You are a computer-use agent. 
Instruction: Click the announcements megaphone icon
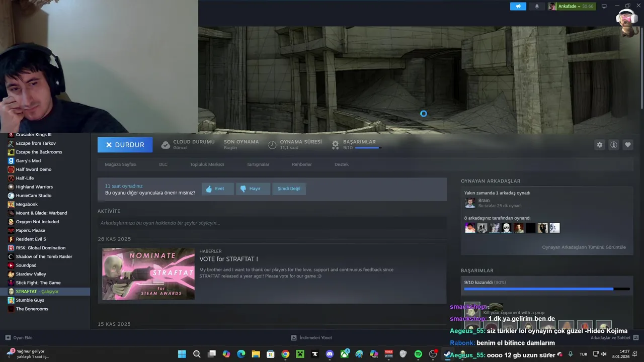[518, 6]
